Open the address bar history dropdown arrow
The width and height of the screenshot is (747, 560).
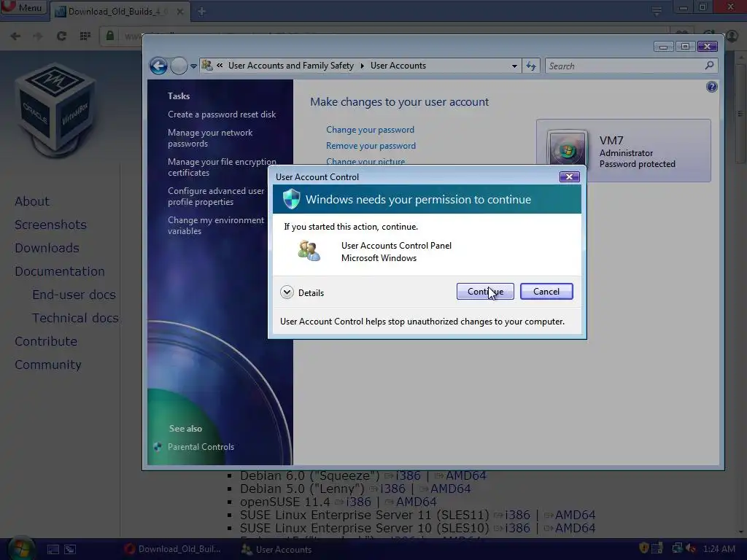point(514,66)
